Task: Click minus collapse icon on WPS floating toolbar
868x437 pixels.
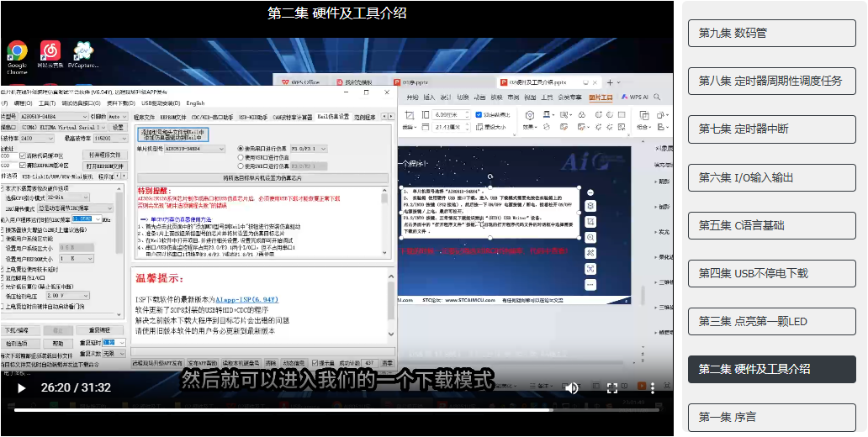Action: pyautogui.click(x=590, y=192)
